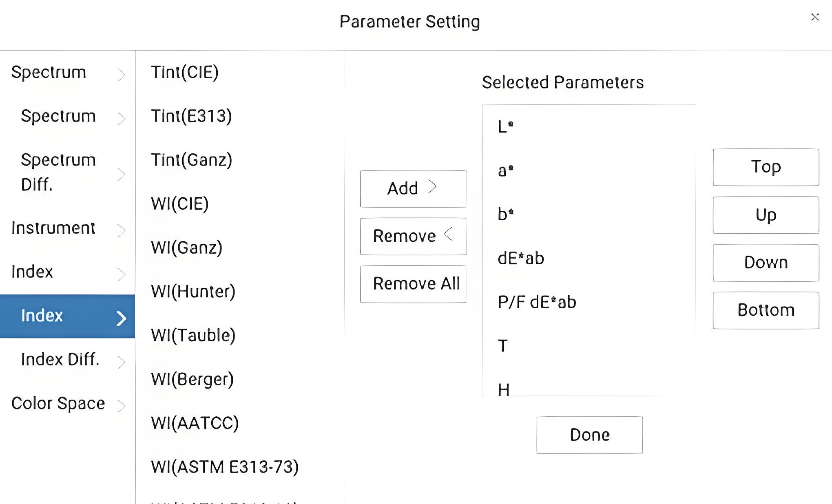Select dE*ab in Selected Parameters
Image resolution: width=832 pixels, height=504 pixels.
[x=521, y=259]
